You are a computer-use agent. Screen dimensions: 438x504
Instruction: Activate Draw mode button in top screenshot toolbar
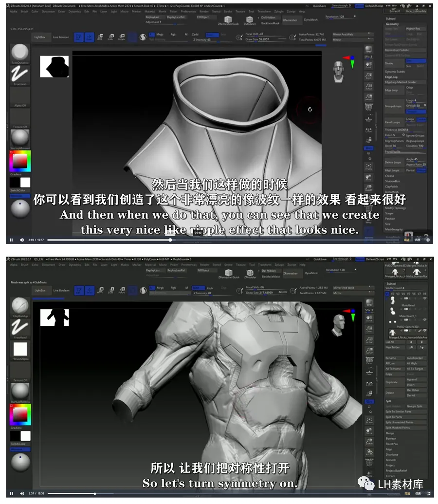(90, 37)
